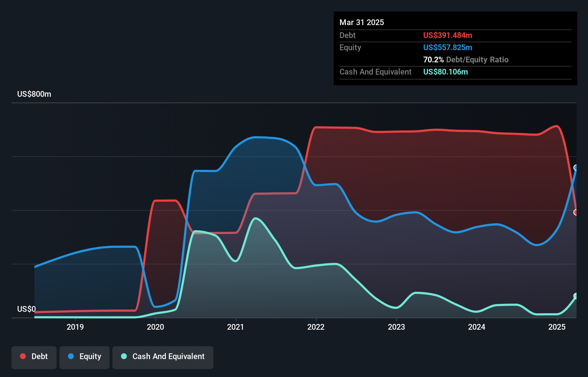
Task: Select the teal Cash end-point marker on chart
Action: point(576,296)
